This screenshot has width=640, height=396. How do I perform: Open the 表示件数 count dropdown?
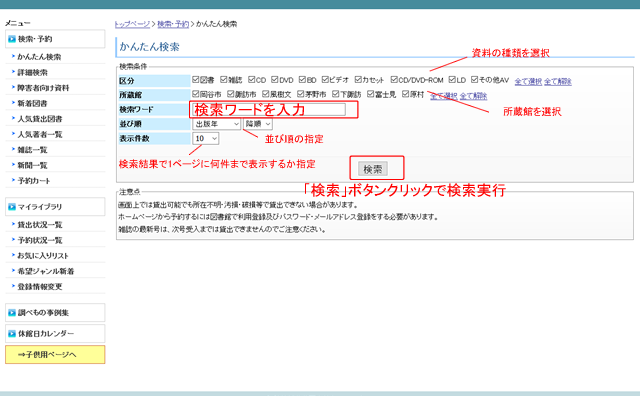tap(205, 139)
